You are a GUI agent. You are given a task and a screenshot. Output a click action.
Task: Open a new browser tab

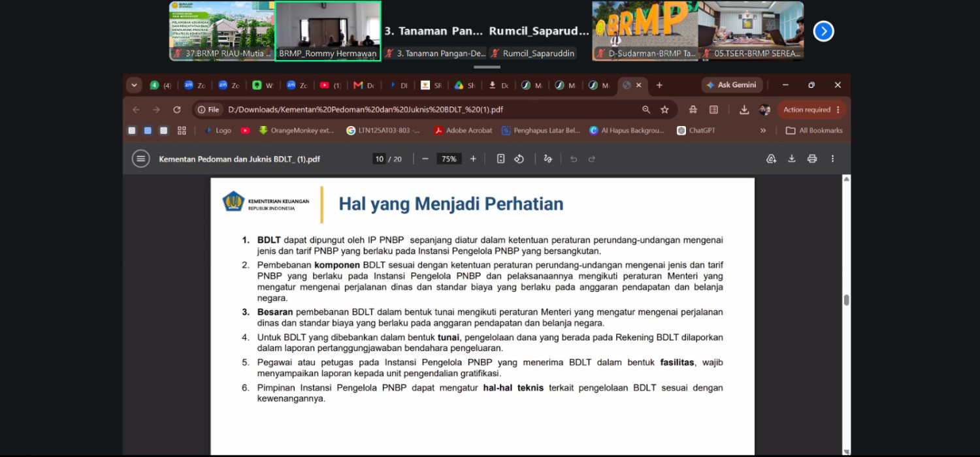tap(659, 85)
